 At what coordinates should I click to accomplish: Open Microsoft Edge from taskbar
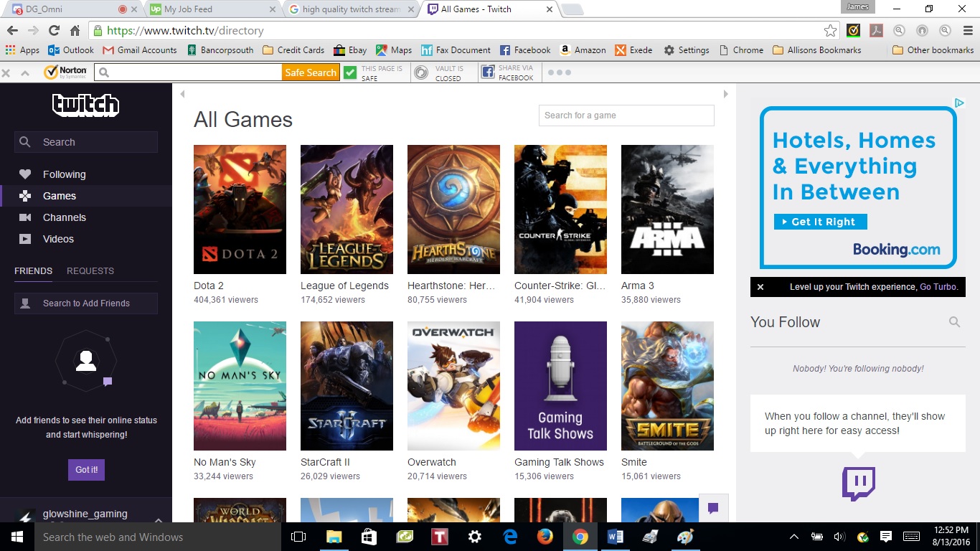click(x=510, y=537)
